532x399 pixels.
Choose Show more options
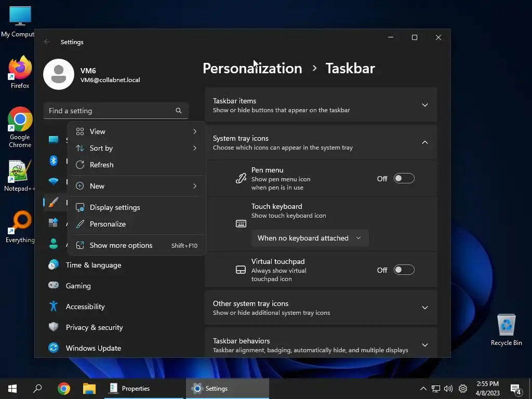[x=137, y=245]
